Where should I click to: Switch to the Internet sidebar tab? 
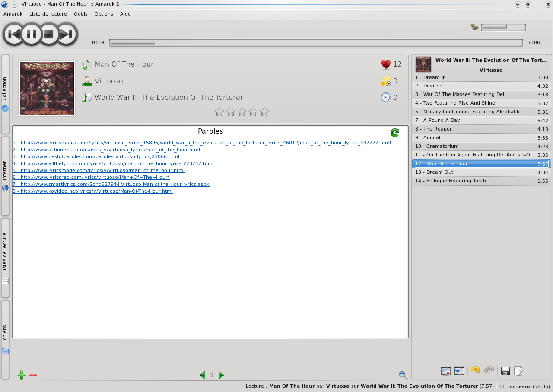coord(5,176)
